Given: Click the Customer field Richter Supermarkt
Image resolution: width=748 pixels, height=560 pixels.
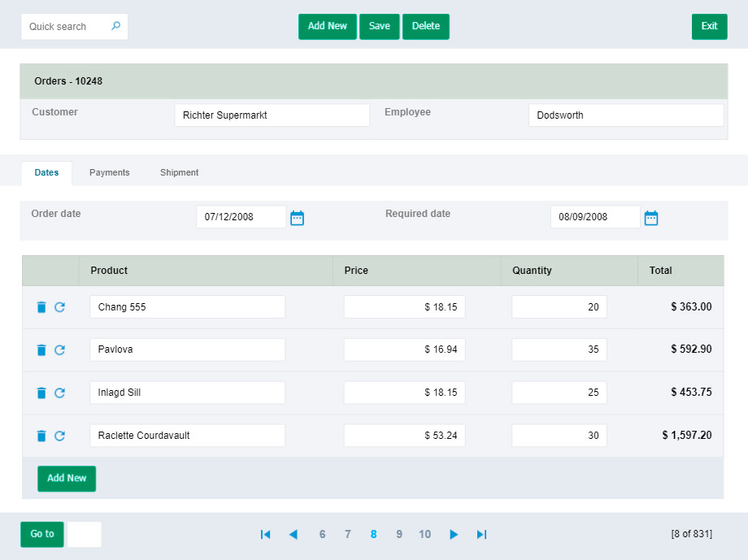Looking at the screenshot, I should click(272, 115).
